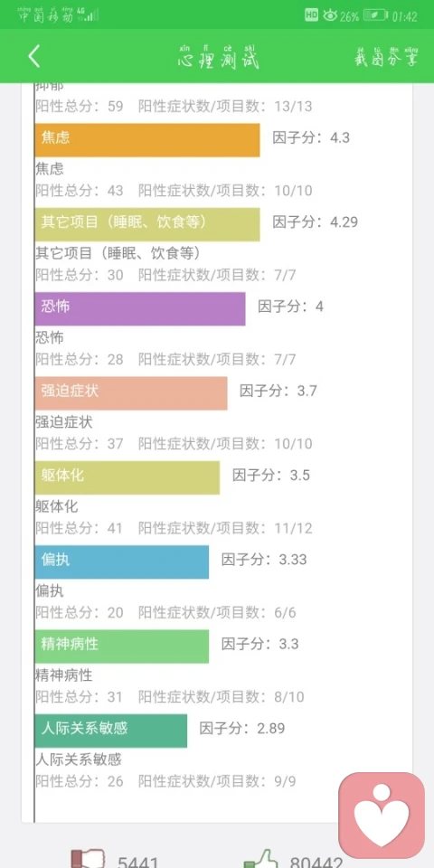Screen dimensions: 434x868
Task: Select the 强迫症状 salmon bar
Action: 131,393
